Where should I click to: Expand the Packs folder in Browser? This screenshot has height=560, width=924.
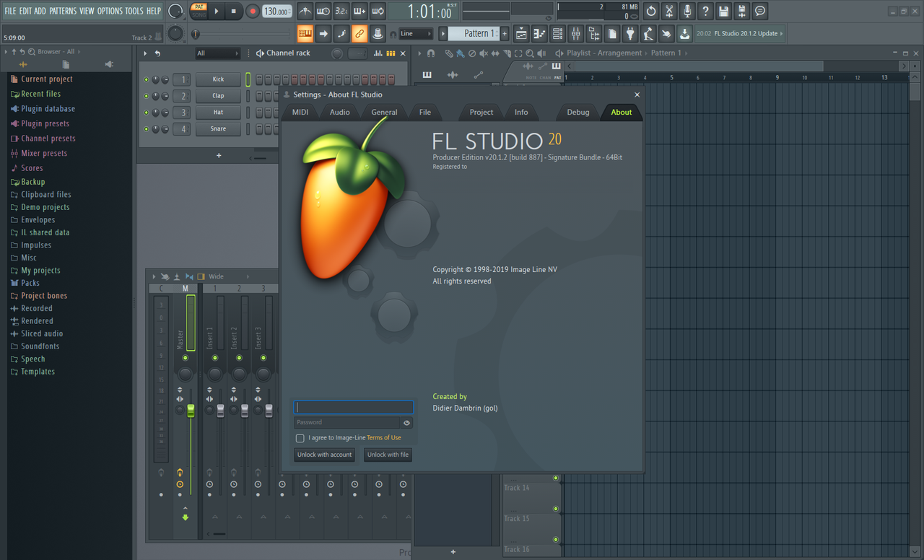[x=30, y=283]
